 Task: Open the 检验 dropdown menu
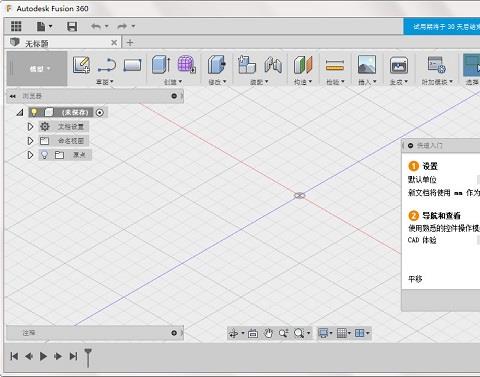(335, 82)
